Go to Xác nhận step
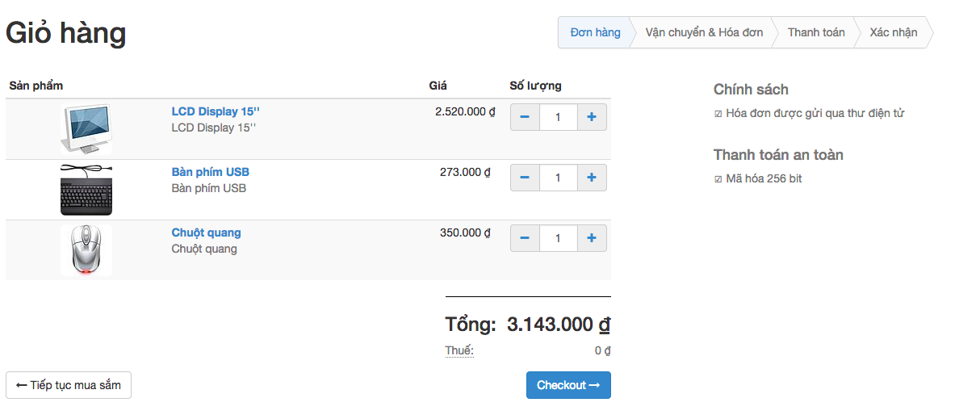980x419 pixels. point(894,32)
